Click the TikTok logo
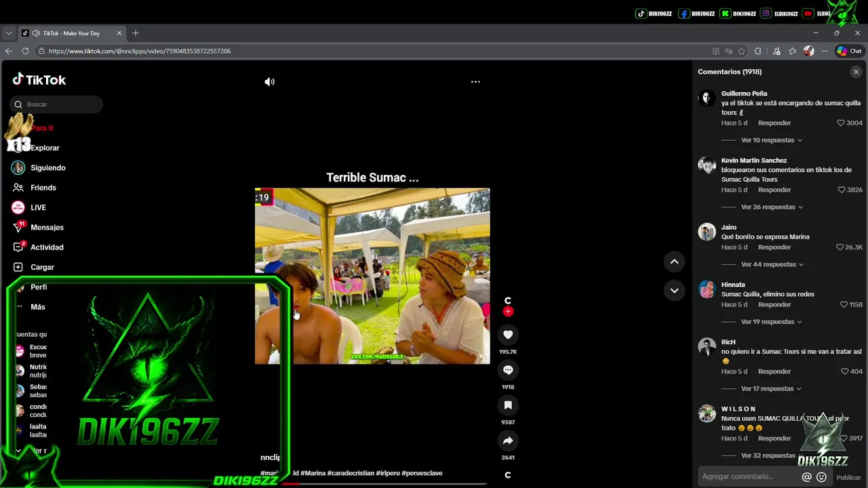This screenshot has width=868, height=488. pos(39,80)
